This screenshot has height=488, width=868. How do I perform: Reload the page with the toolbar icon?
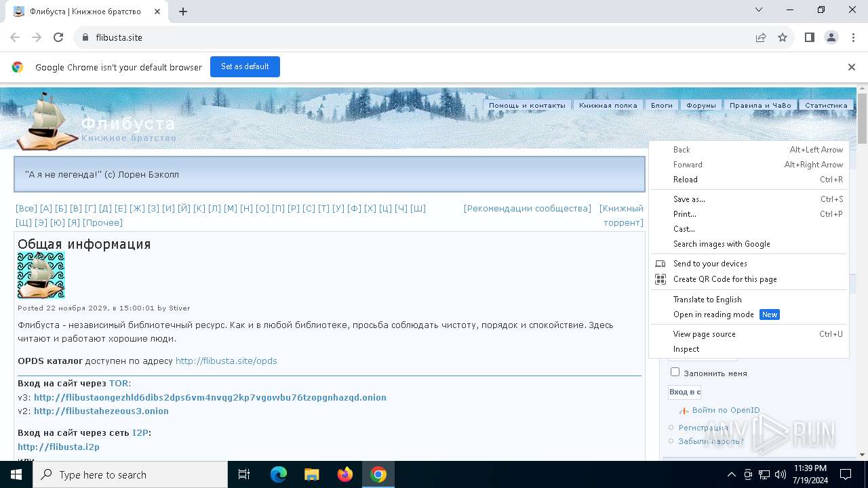click(58, 37)
